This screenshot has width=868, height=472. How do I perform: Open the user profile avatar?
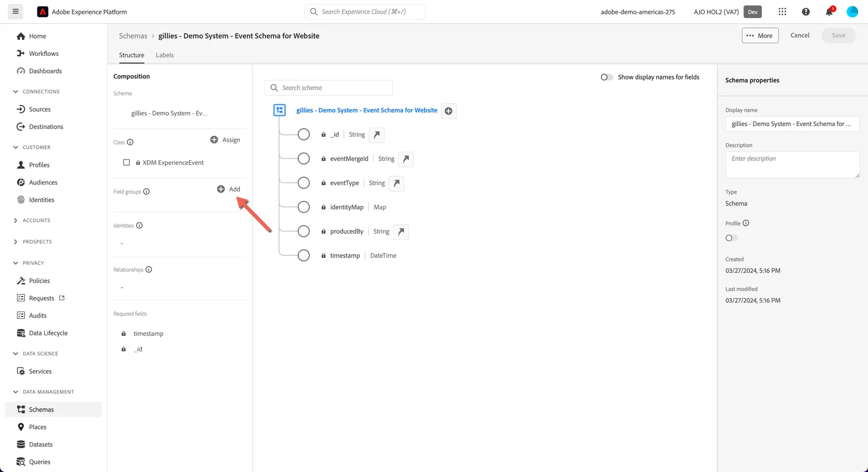[852, 12]
